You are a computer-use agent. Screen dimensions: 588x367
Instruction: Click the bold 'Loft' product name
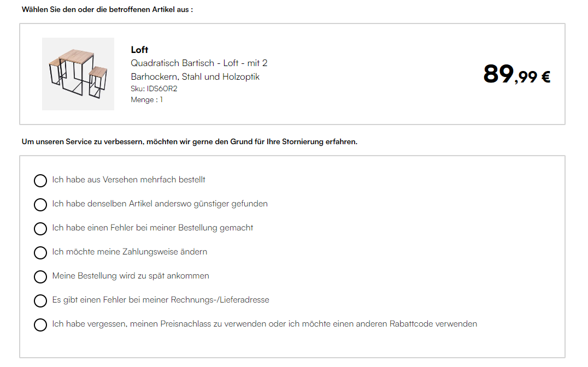click(x=139, y=50)
